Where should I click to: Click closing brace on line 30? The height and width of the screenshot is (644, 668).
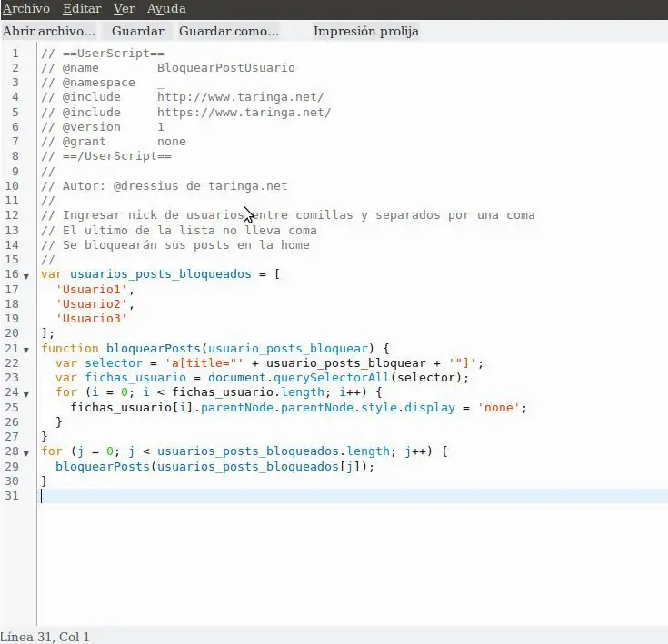tap(45, 481)
